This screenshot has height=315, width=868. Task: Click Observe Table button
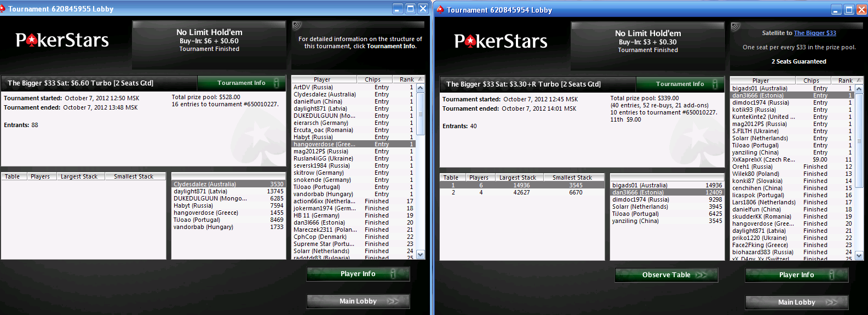[666, 275]
